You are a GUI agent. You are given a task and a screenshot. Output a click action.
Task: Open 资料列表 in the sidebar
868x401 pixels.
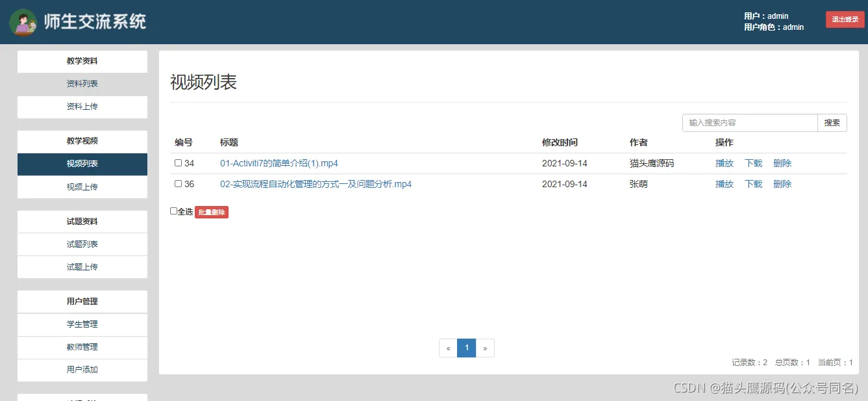(x=82, y=84)
